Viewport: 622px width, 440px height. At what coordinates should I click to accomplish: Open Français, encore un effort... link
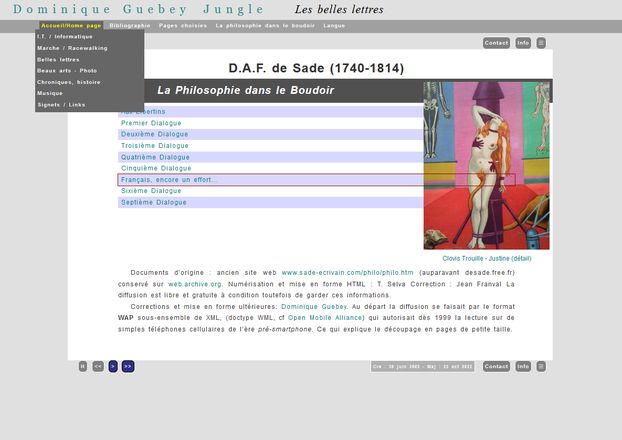coord(169,180)
